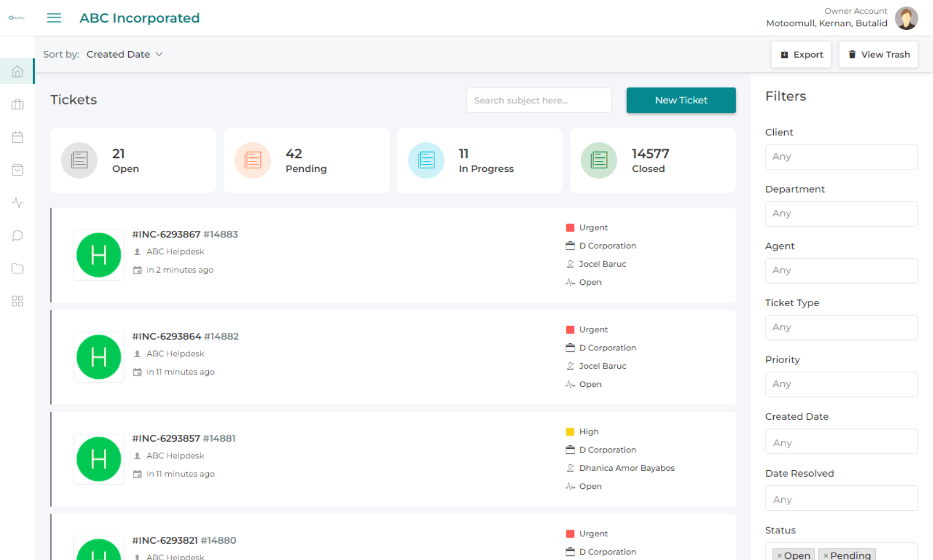Click the grid apps icon in sidebar
Image resolution: width=933 pixels, height=560 pixels.
pos(18,301)
